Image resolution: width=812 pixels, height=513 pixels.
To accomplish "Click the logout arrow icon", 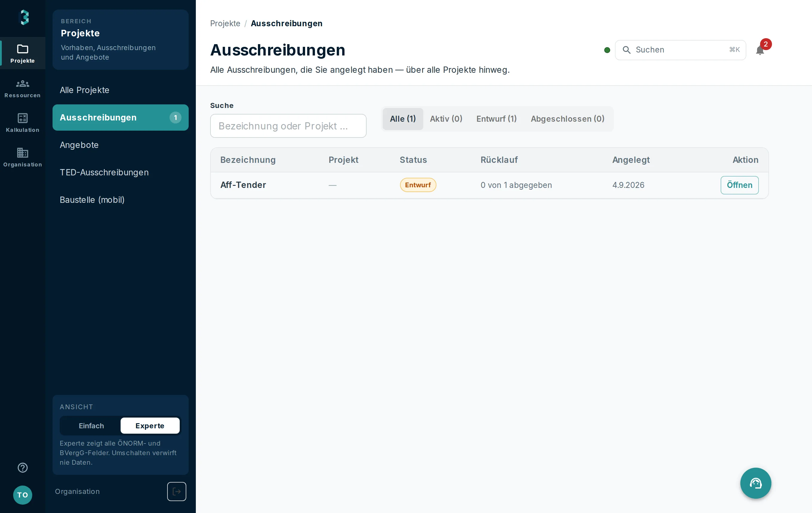I will coord(177,492).
